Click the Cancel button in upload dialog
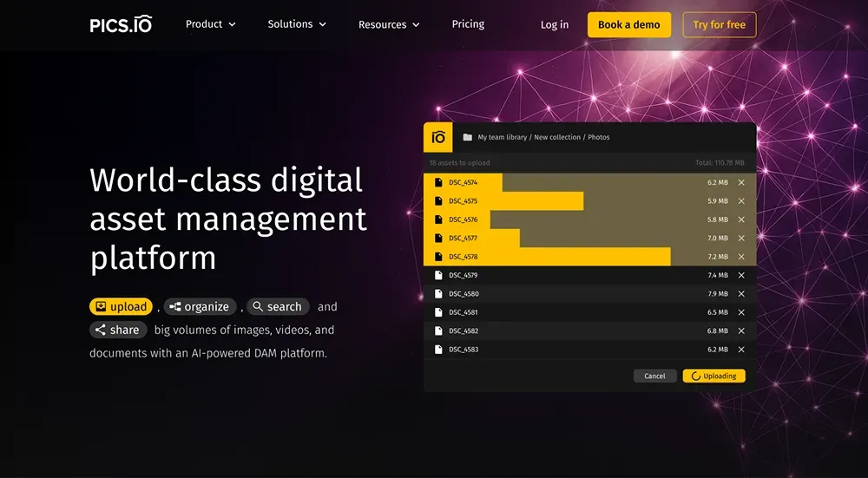The width and height of the screenshot is (868, 478). click(x=654, y=376)
